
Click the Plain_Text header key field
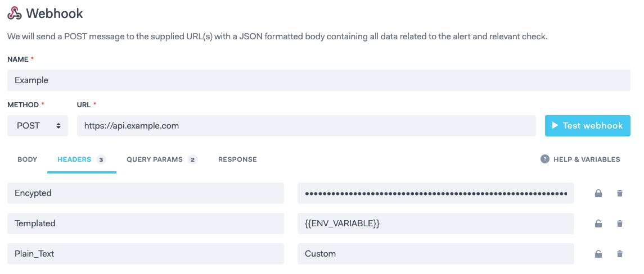(x=146, y=254)
